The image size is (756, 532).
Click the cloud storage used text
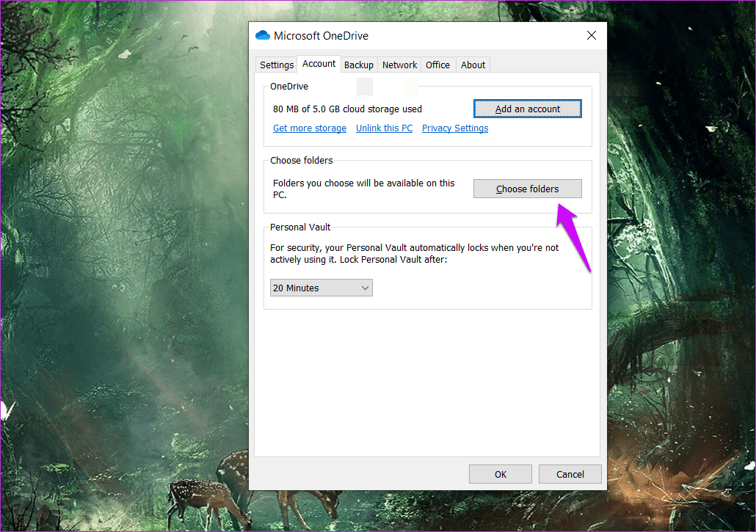[x=347, y=109]
